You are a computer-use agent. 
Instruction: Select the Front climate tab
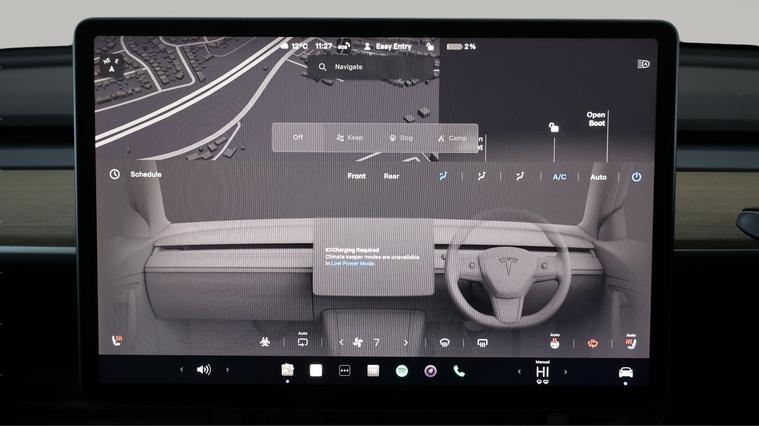pyautogui.click(x=356, y=176)
